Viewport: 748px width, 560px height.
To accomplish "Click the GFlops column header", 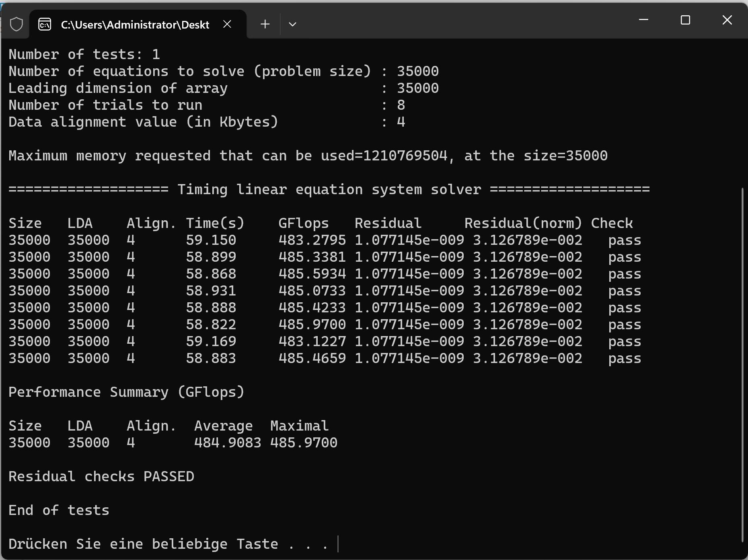I will pyautogui.click(x=304, y=223).
